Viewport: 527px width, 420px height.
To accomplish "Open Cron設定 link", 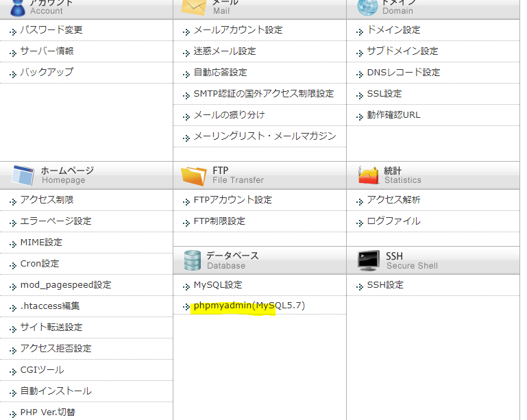I will tap(40, 263).
